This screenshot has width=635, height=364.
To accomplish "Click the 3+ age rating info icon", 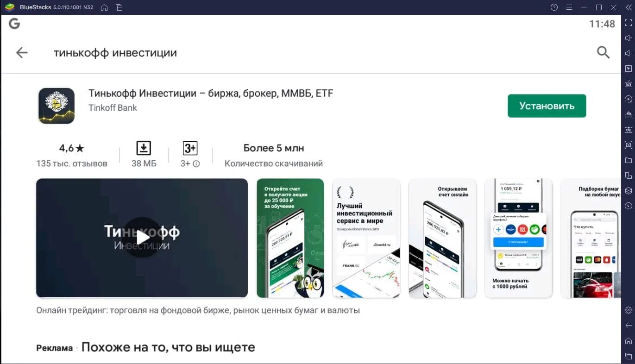I will click(x=196, y=164).
